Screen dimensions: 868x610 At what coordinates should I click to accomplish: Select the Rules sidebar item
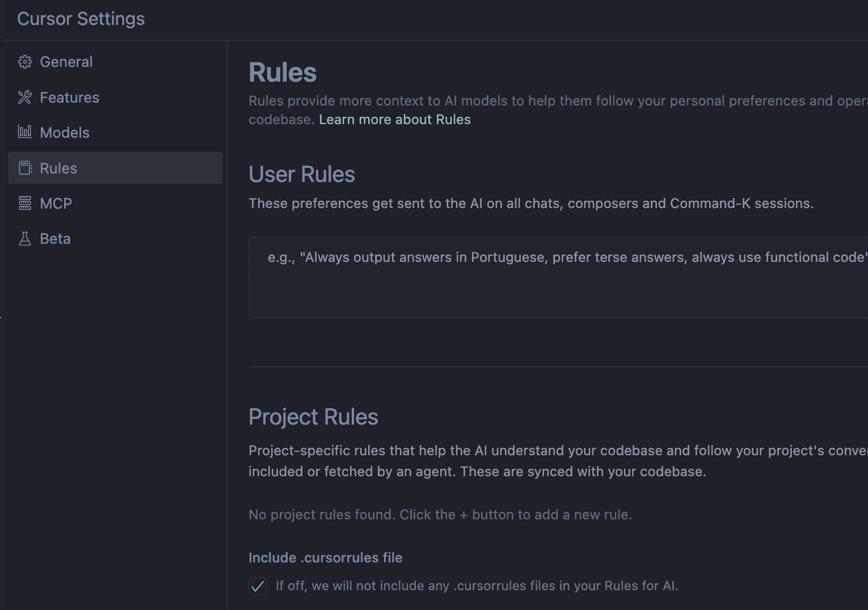click(115, 168)
